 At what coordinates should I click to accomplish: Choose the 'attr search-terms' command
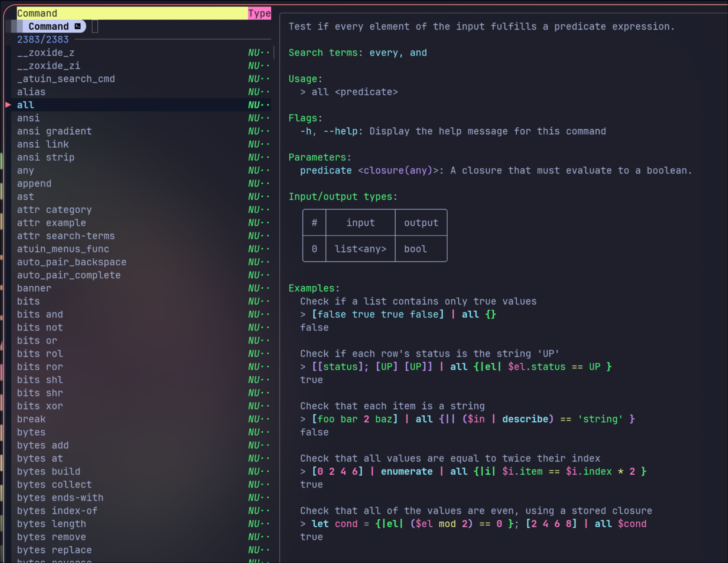[66, 236]
